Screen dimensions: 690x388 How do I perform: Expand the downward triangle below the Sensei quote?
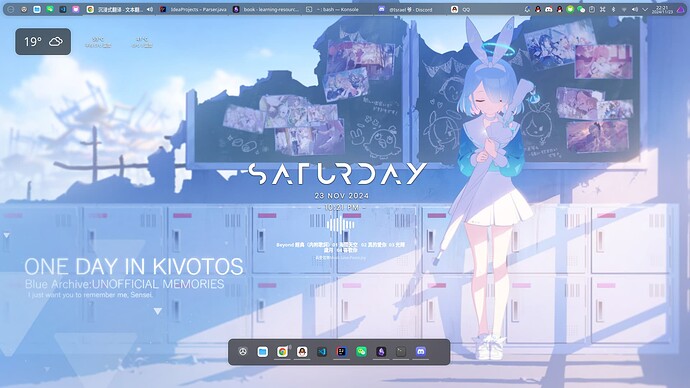pos(158,311)
